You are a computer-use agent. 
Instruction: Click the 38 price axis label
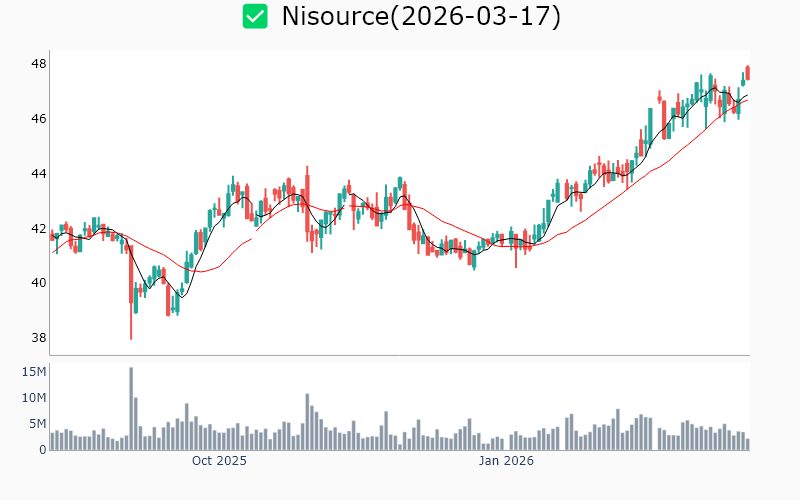click(x=39, y=338)
